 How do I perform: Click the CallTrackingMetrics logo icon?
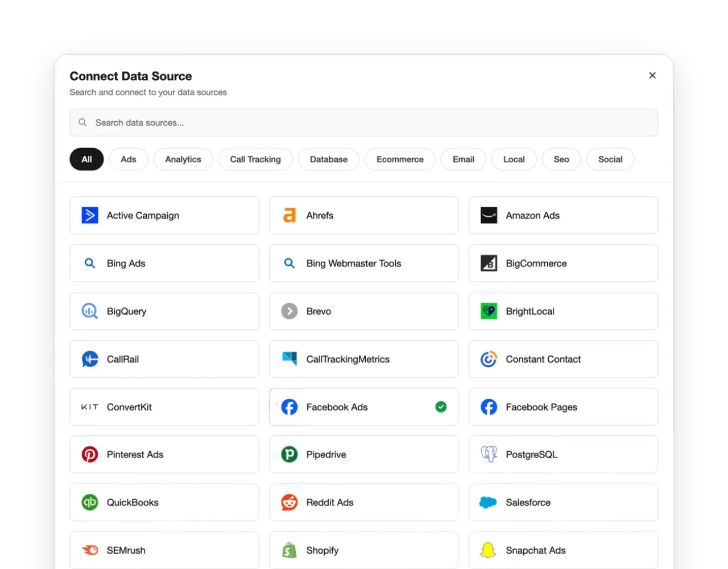click(289, 358)
